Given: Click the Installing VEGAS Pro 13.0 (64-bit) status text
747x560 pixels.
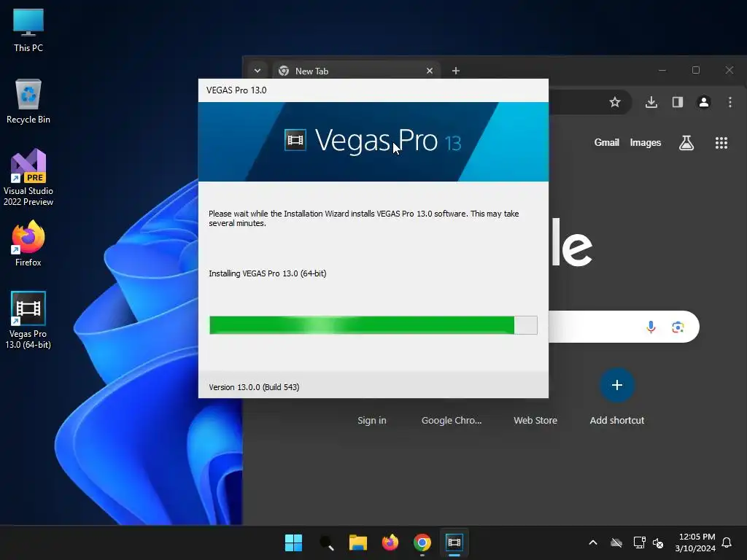Looking at the screenshot, I should click(x=267, y=273).
